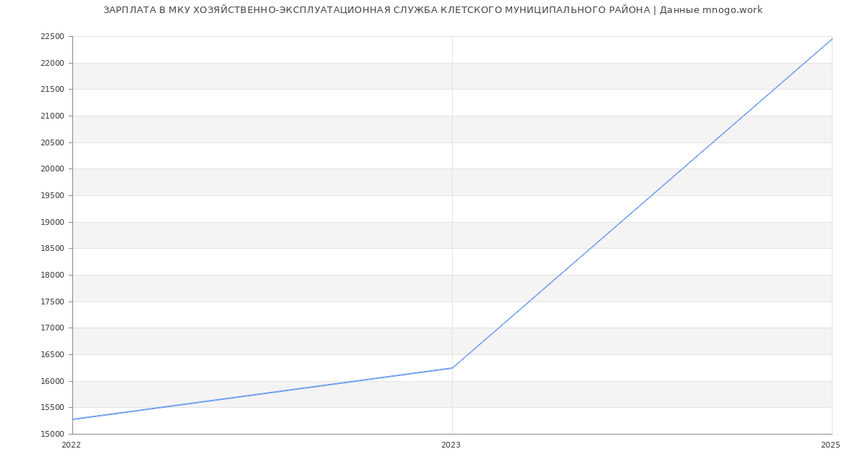Viewport: 868px width, 470px height.
Task: Click the 15000 y-axis label
Action: (x=52, y=435)
